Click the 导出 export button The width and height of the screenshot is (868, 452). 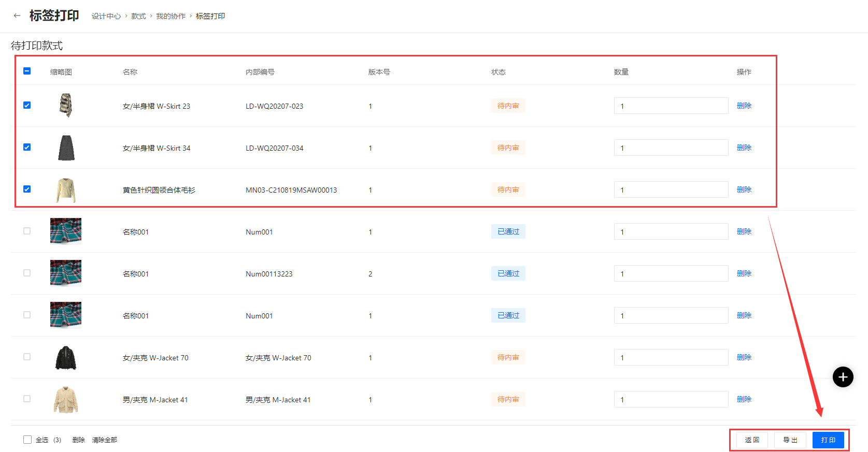coord(790,440)
